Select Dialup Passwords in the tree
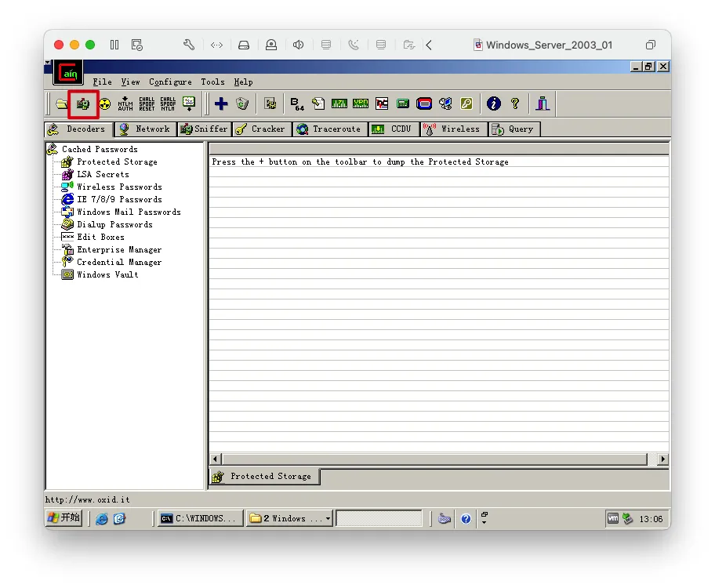 (x=114, y=224)
